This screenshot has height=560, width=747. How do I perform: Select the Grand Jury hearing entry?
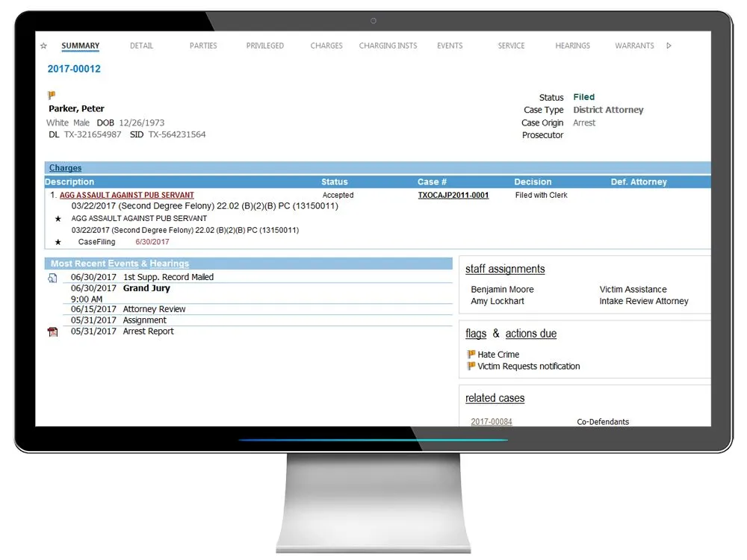point(146,288)
